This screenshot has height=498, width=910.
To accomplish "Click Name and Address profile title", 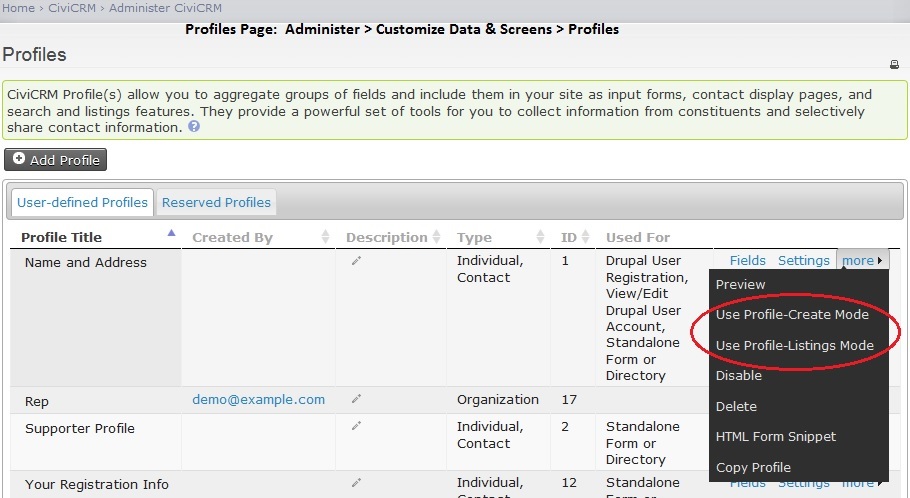I will pyautogui.click(x=85, y=262).
